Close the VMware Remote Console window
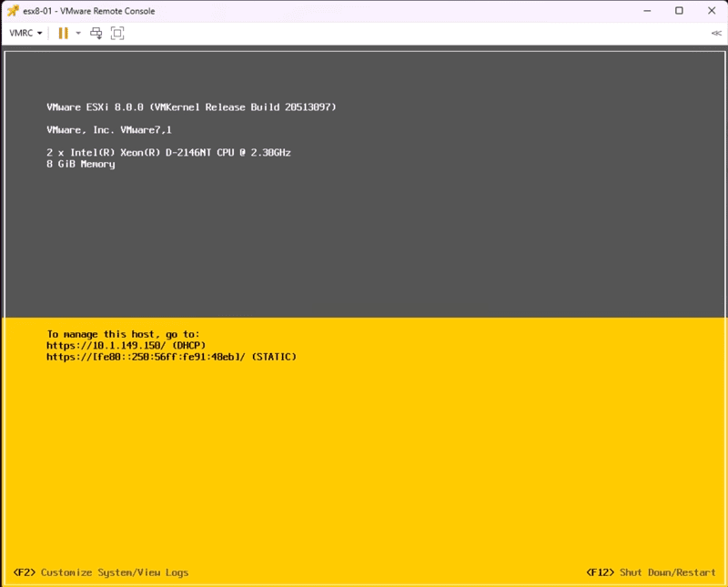 pyautogui.click(x=712, y=11)
